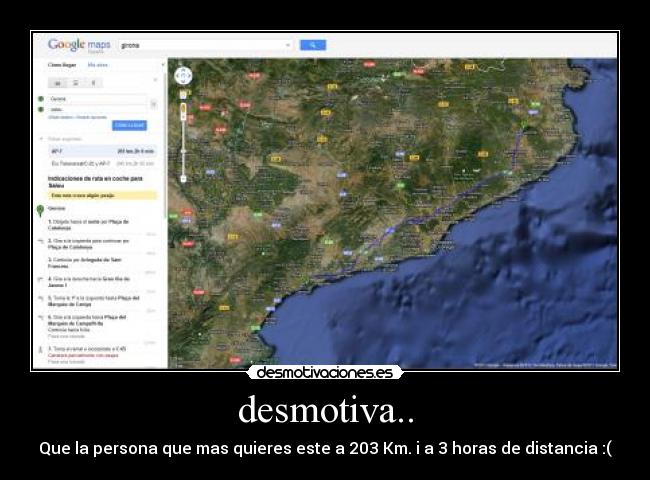Click the turn arrow icon at step 5
This screenshot has height=480, width=650.
41,298
